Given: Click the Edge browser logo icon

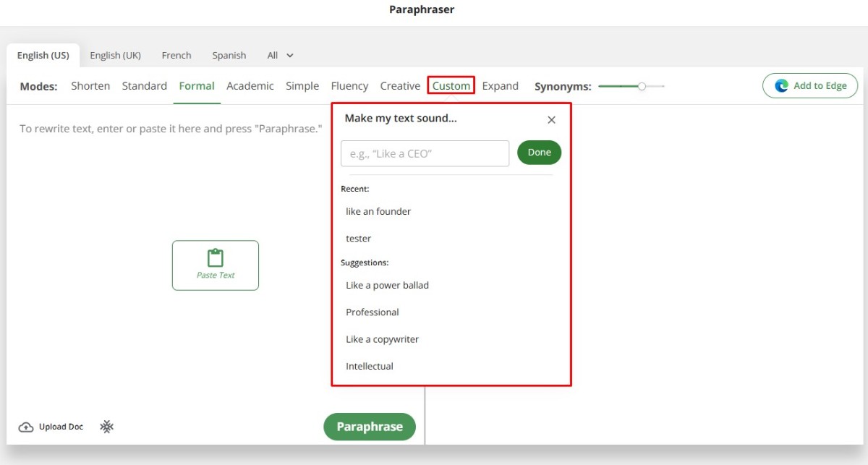Looking at the screenshot, I should pos(781,85).
